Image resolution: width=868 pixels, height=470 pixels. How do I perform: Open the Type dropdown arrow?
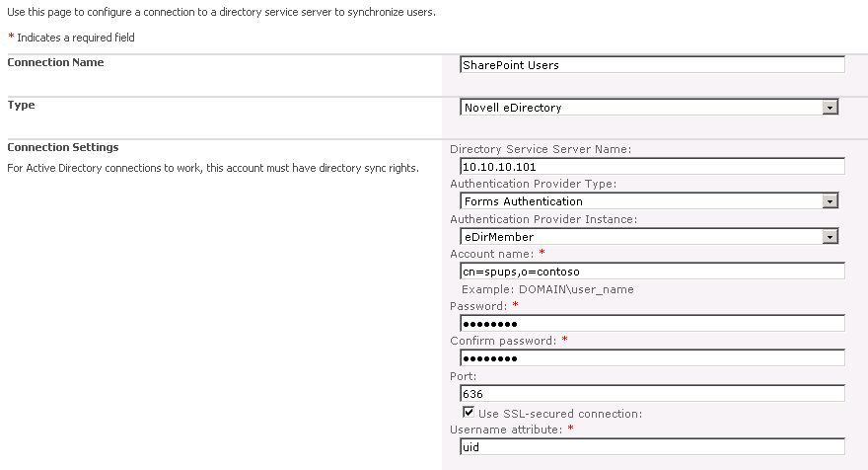(x=830, y=108)
